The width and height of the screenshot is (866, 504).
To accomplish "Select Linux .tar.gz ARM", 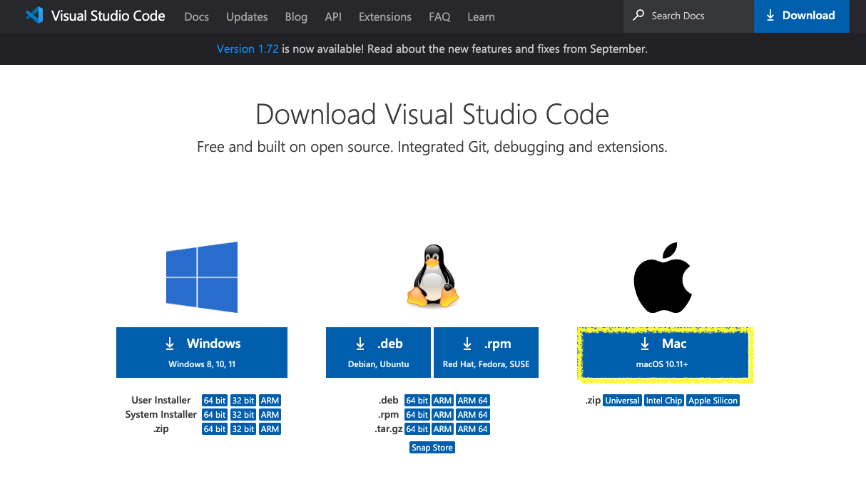I will point(443,429).
